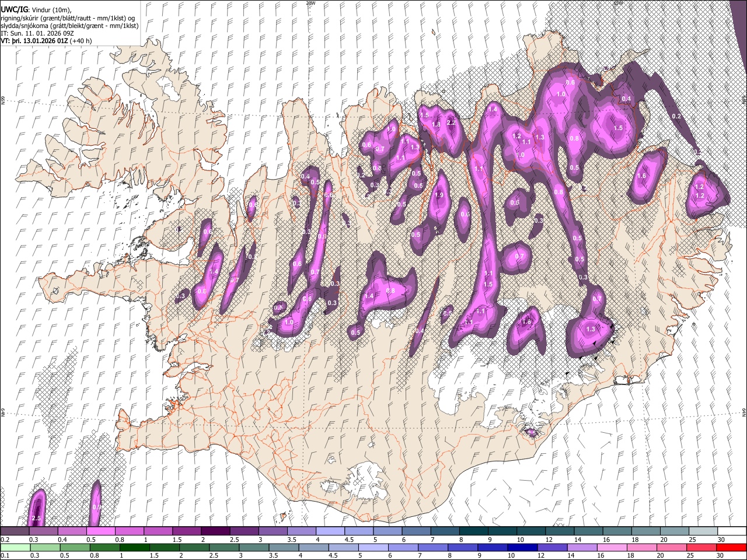Click the '15W' longitude label
Screen dimensions: 747x560
click(x=617, y=3)
